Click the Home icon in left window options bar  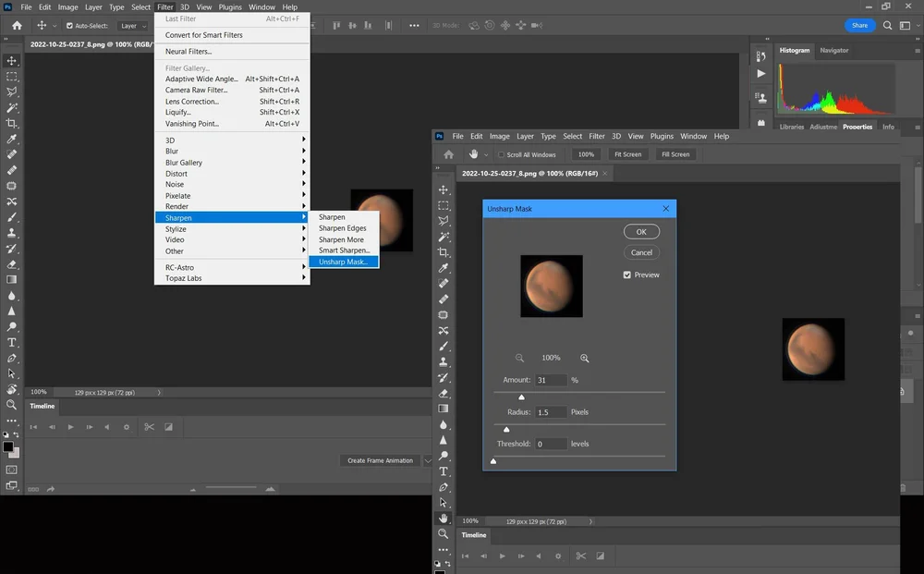coord(17,25)
